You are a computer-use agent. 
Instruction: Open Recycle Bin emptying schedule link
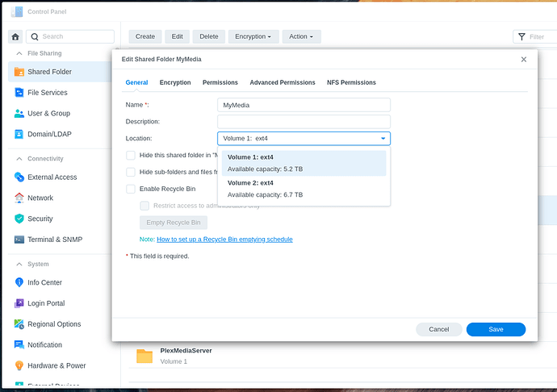click(x=224, y=240)
